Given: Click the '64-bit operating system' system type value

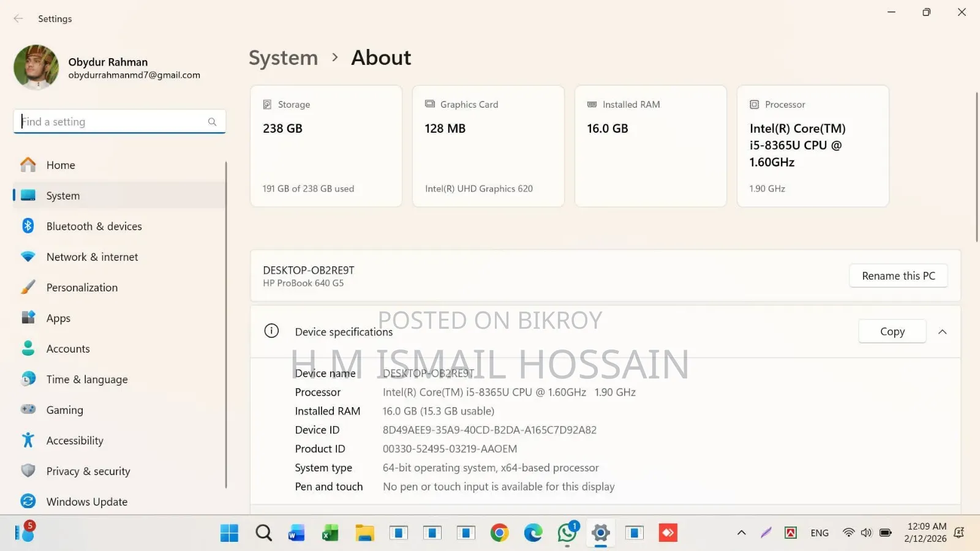Looking at the screenshot, I should click(x=491, y=468).
